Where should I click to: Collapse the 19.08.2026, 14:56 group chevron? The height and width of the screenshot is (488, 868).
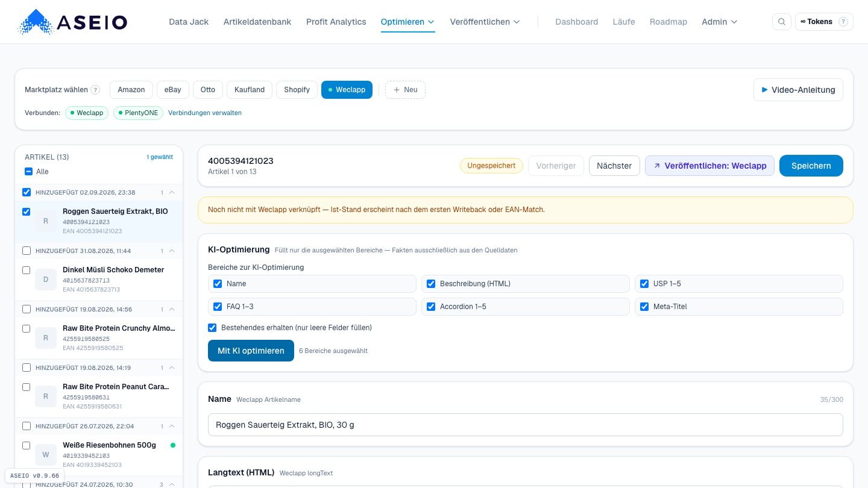[172, 309]
